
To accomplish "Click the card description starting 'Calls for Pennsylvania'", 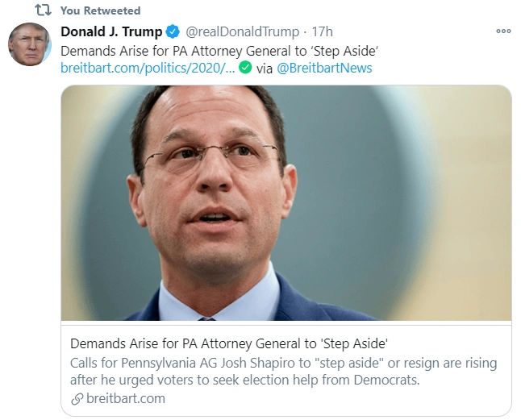I will pyautogui.click(x=283, y=371).
